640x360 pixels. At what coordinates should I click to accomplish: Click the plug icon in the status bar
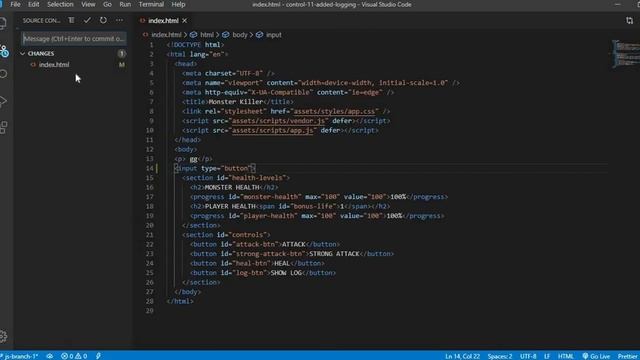tap(98, 356)
